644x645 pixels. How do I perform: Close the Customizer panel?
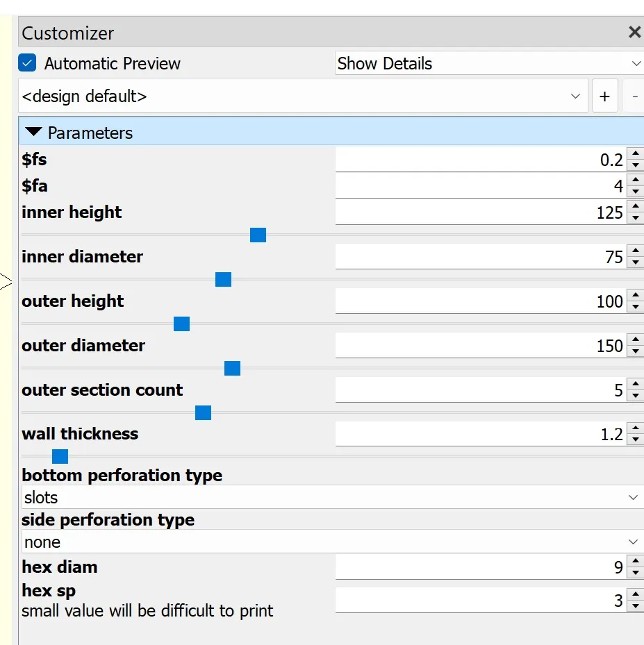click(634, 32)
